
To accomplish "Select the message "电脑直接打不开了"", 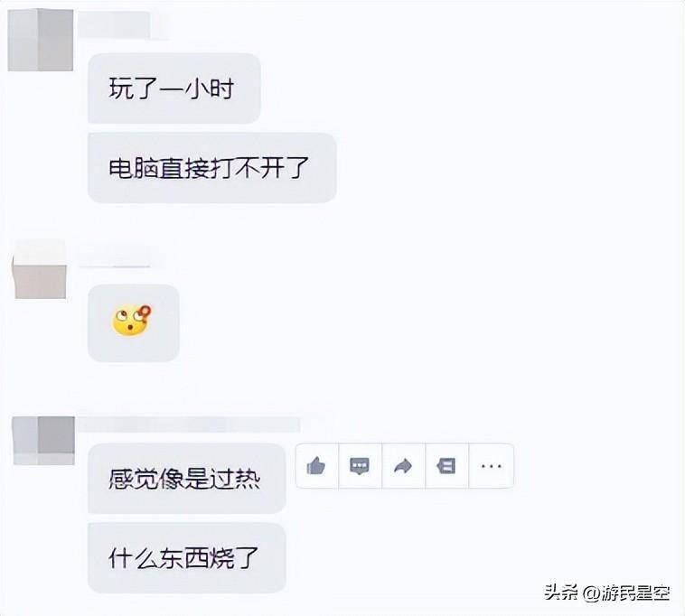I will (209, 168).
